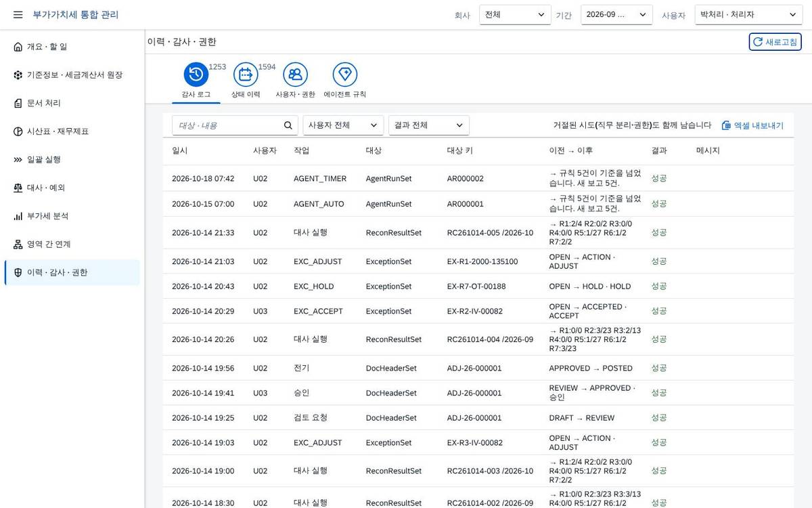Sort by the 대상 키 column header
The height and width of the screenshot is (508, 812).
point(460,150)
